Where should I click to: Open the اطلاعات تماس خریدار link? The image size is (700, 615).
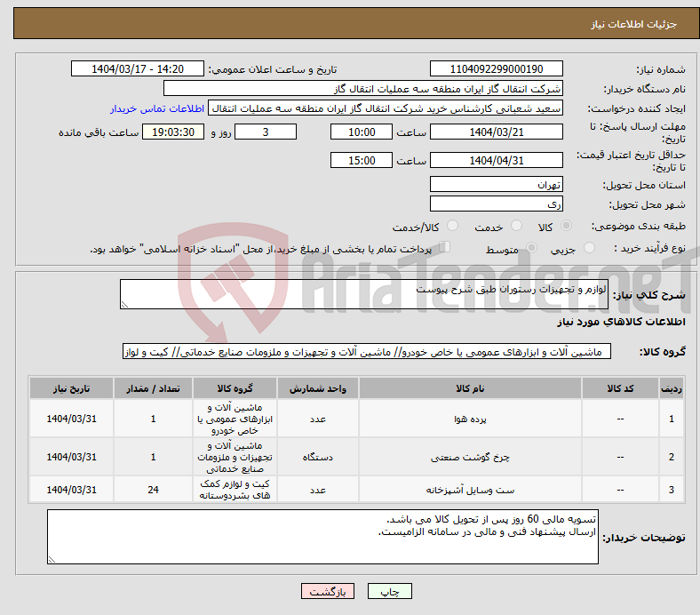[157, 108]
